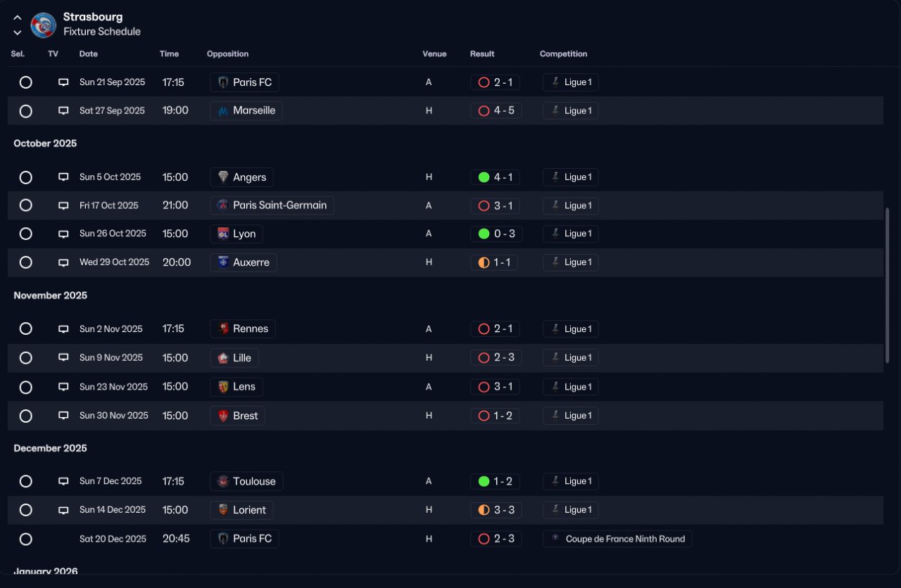Click the TV broadcast icon on the Lille row
Screen dimensions: 901x588
[63, 357]
